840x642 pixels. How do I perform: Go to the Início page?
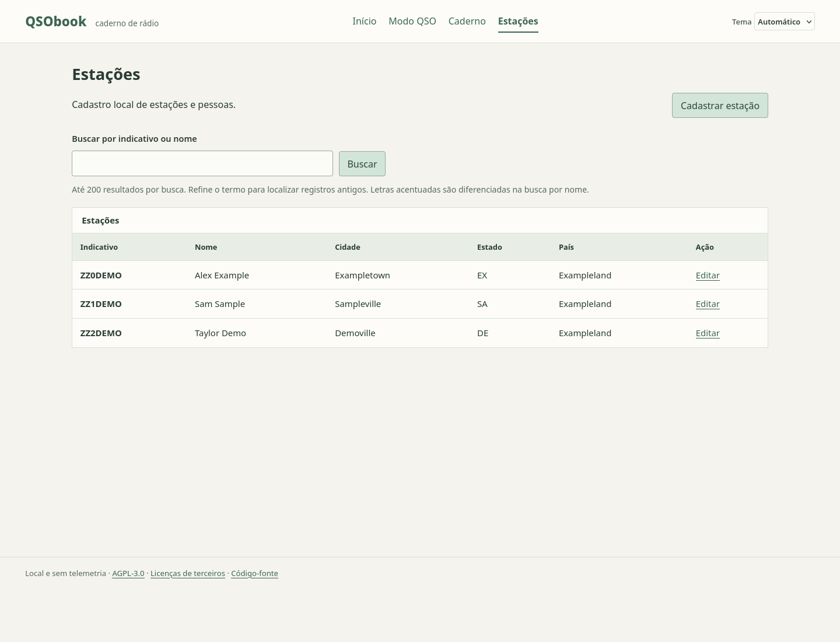click(x=364, y=21)
